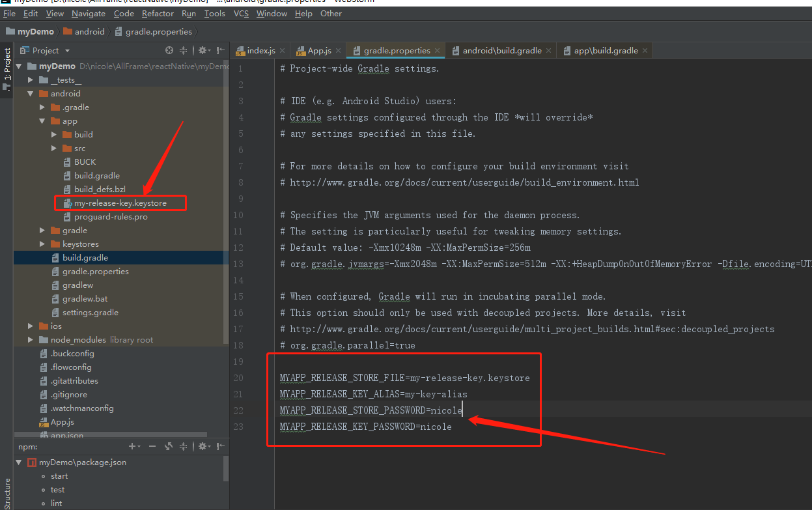812x510 pixels.
Task: Switch to app\build.gradle tab
Action: click(x=606, y=50)
